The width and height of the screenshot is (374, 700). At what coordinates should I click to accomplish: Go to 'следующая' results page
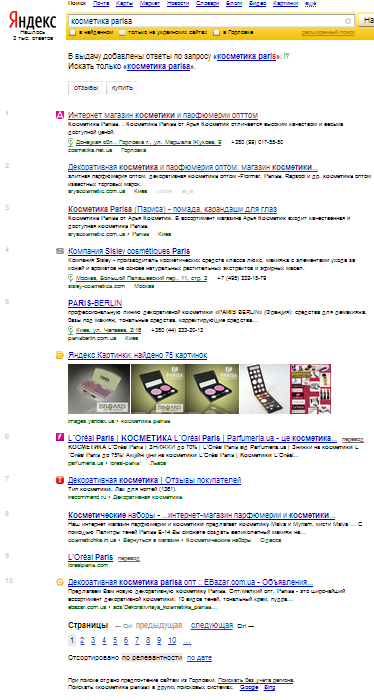click(212, 625)
